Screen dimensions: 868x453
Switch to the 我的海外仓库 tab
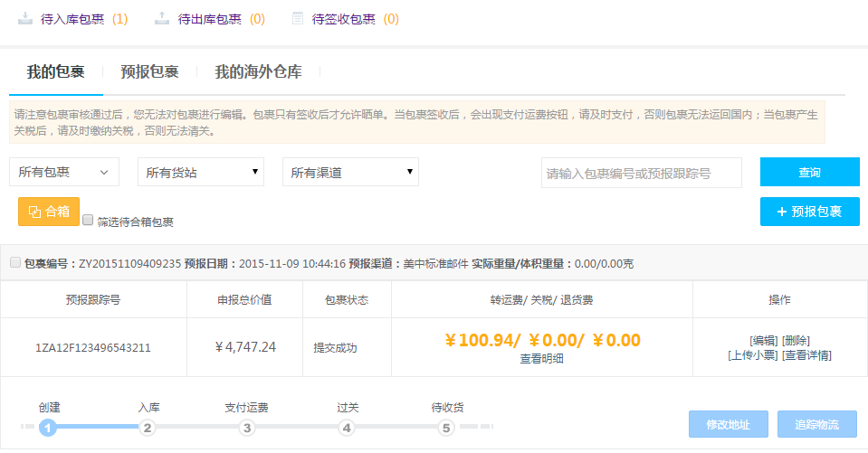coord(258,72)
